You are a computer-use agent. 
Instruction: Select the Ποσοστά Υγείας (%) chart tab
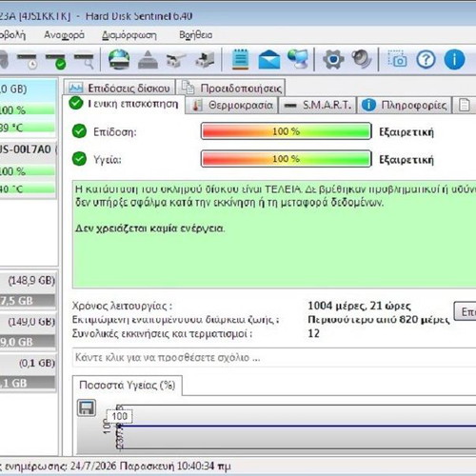tap(128, 385)
